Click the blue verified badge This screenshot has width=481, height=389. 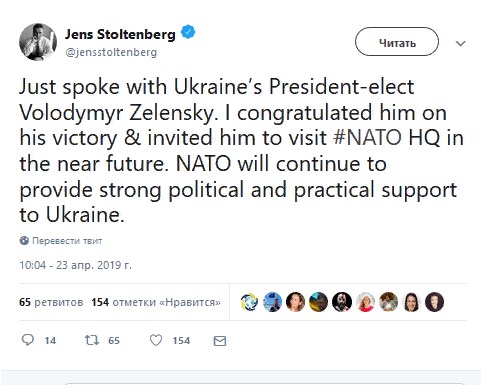(x=188, y=32)
